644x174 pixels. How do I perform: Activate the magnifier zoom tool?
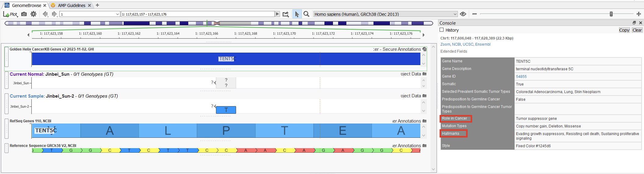pyautogui.click(x=306, y=14)
